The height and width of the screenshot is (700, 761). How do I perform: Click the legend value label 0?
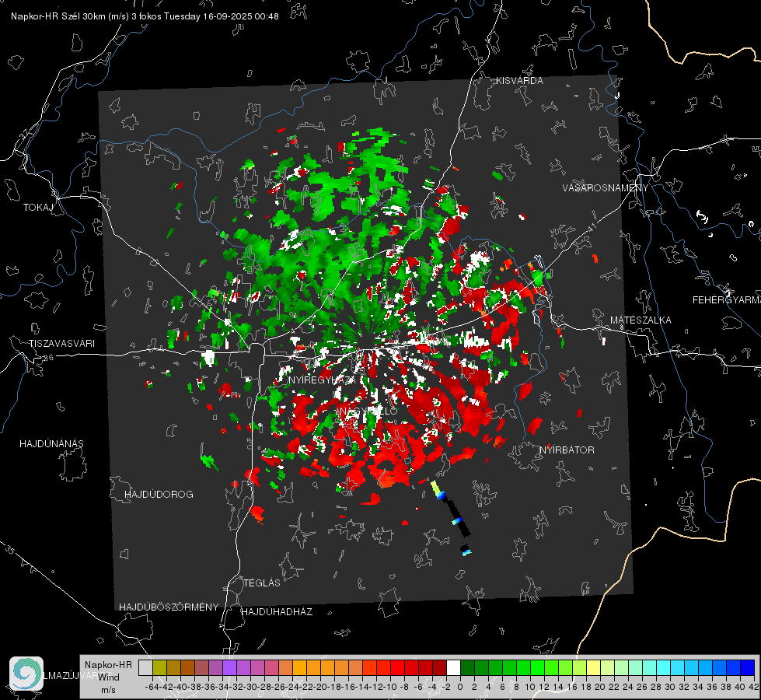point(460,687)
